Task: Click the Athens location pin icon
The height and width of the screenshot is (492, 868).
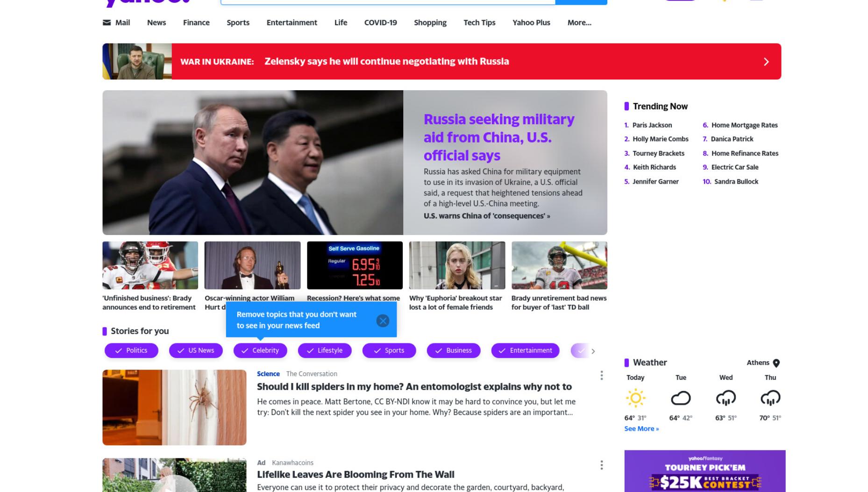Action: click(x=776, y=363)
